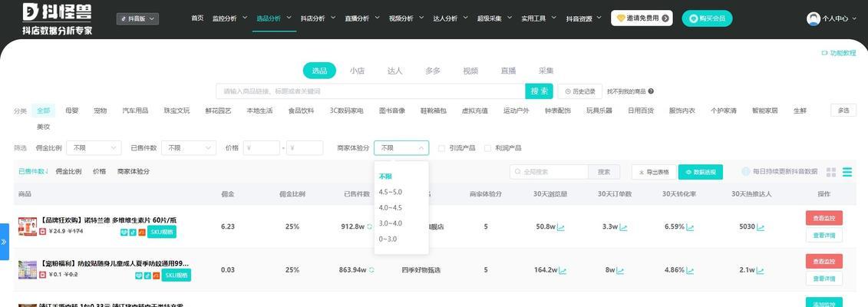The image size is (868, 307).
Task: Click trend chart icon next to 4.86%
Action: [x=690, y=270]
